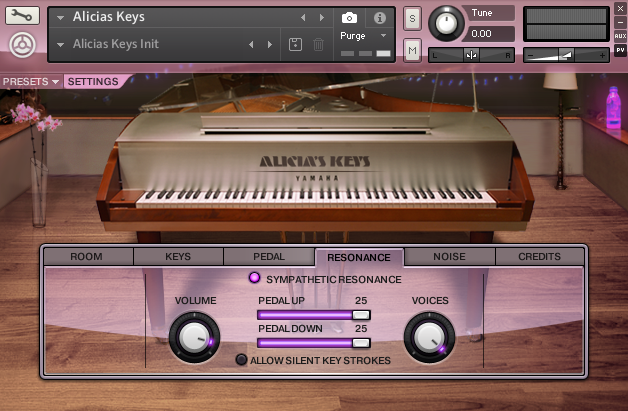Open the CREDITS tab
The height and width of the screenshot is (411, 628).
pyautogui.click(x=539, y=256)
